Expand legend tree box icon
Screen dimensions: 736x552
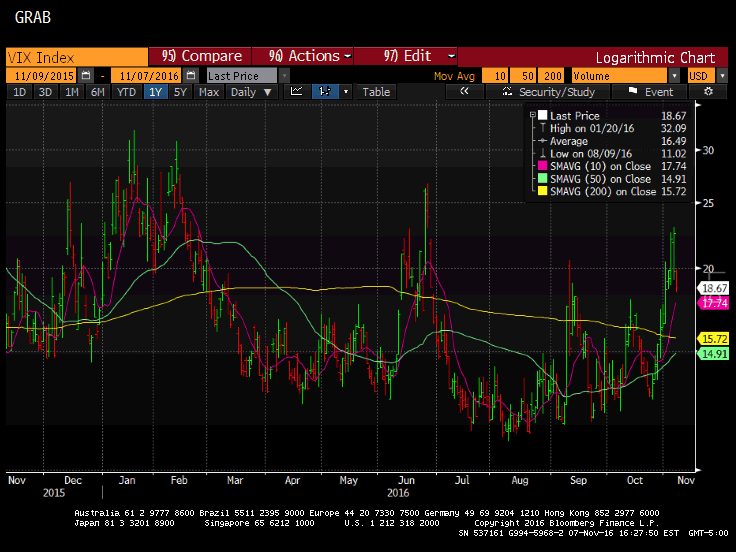click(533, 115)
